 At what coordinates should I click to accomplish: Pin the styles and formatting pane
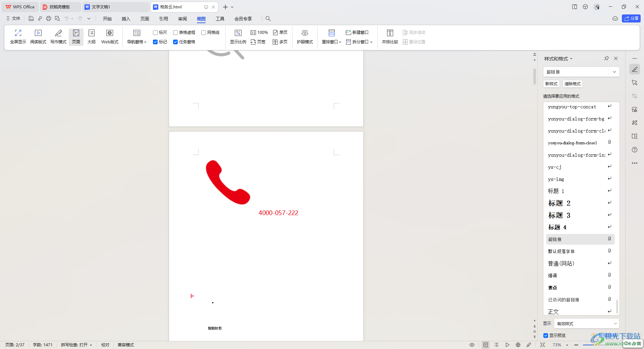pos(606,58)
